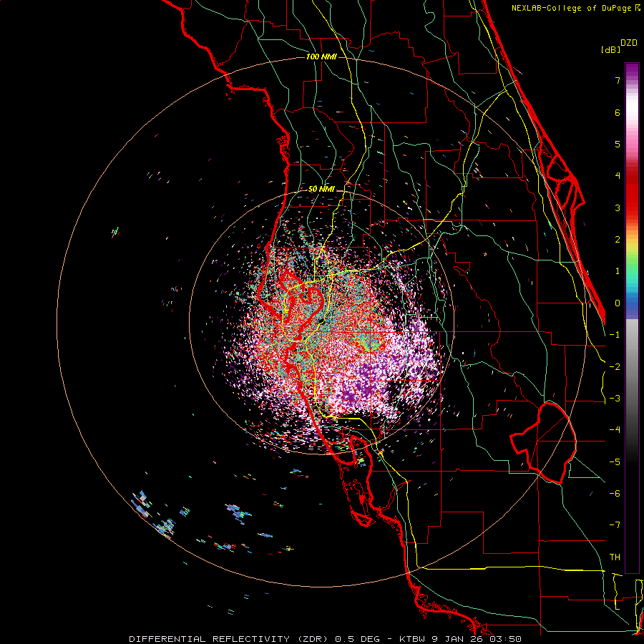Click the "-1" value on the color scale
This screenshot has height=644, width=644.
(615, 335)
